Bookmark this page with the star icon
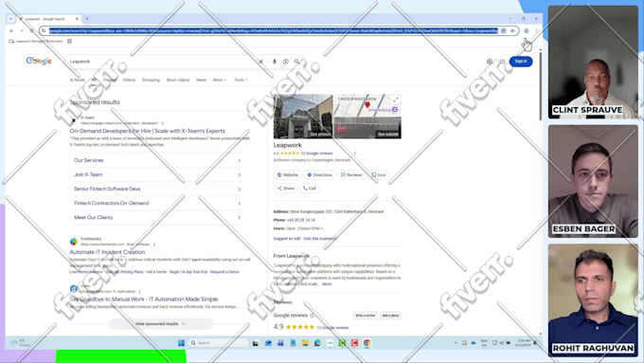This screenshot has height=363, width=644. (512, 31)
